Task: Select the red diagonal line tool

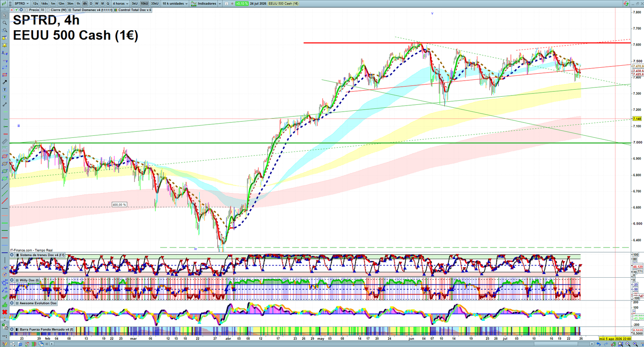Action: point(4,201)
